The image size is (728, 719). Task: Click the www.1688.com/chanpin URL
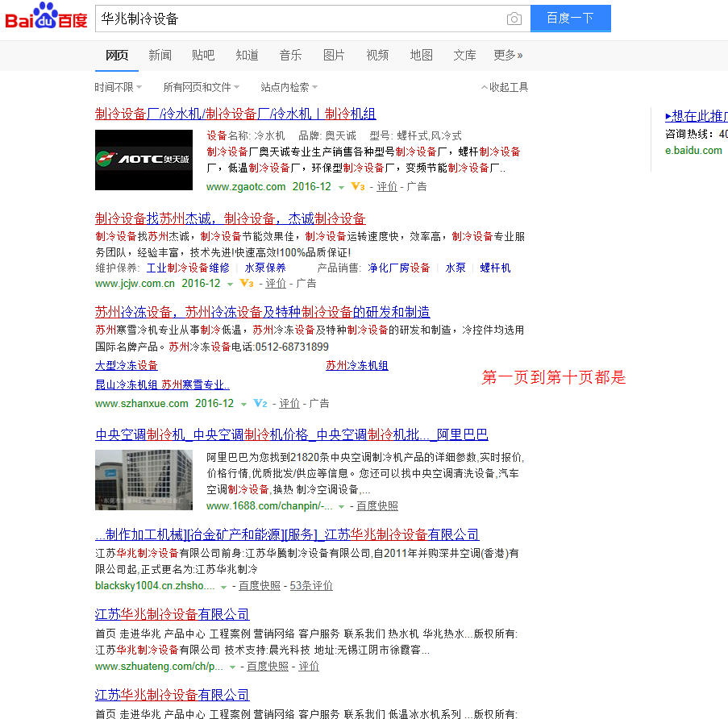269,506
